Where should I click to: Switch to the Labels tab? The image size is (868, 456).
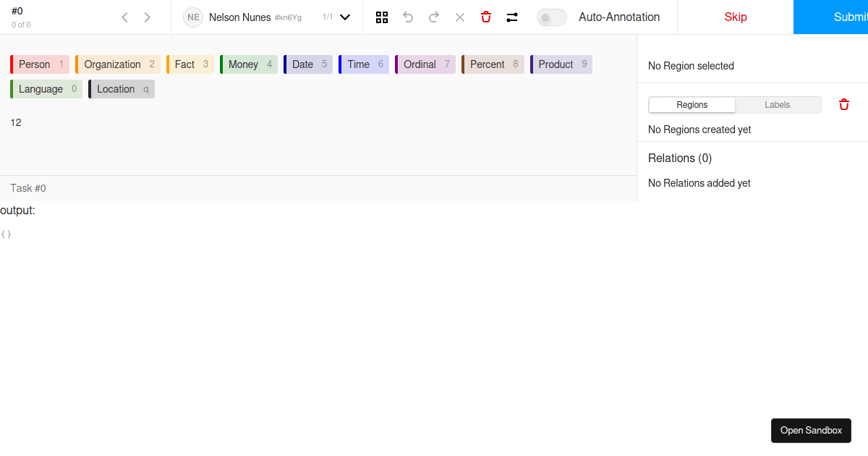(x=778, y=104)
